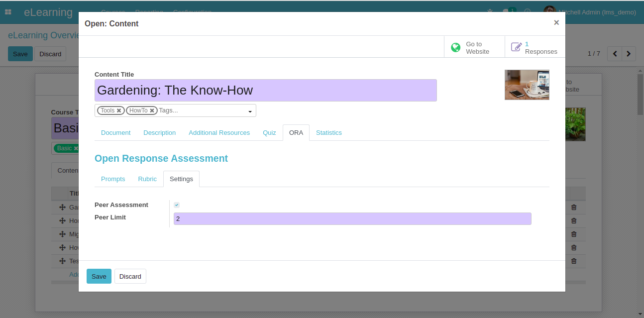Click the Content Title field
This screenshot has width=644, height=318.
click(x=265, y=91)
